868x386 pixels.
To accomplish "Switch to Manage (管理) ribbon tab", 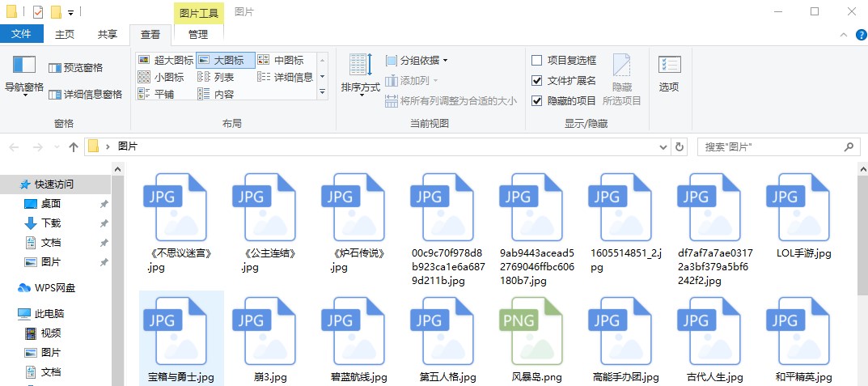I will pos(198,34).
